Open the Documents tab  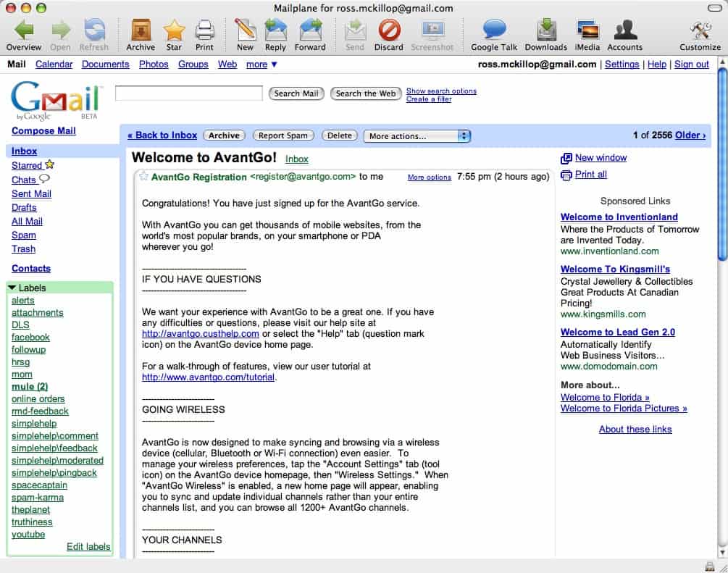pyautogui.click(x=105, y=64)
